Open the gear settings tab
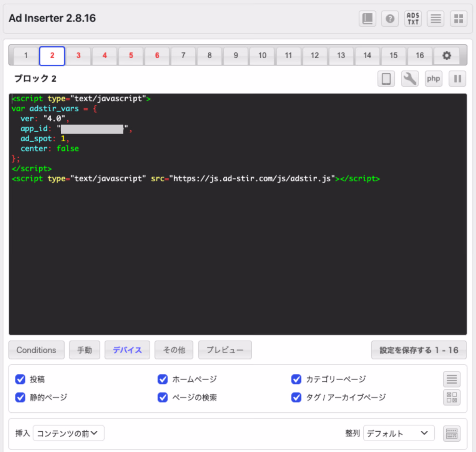 click(447, 56)
